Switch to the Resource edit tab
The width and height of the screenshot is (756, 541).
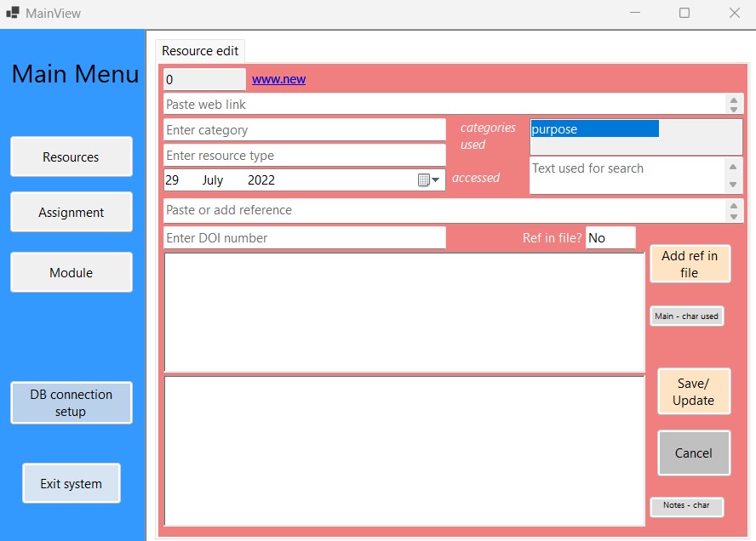[199, 50]
